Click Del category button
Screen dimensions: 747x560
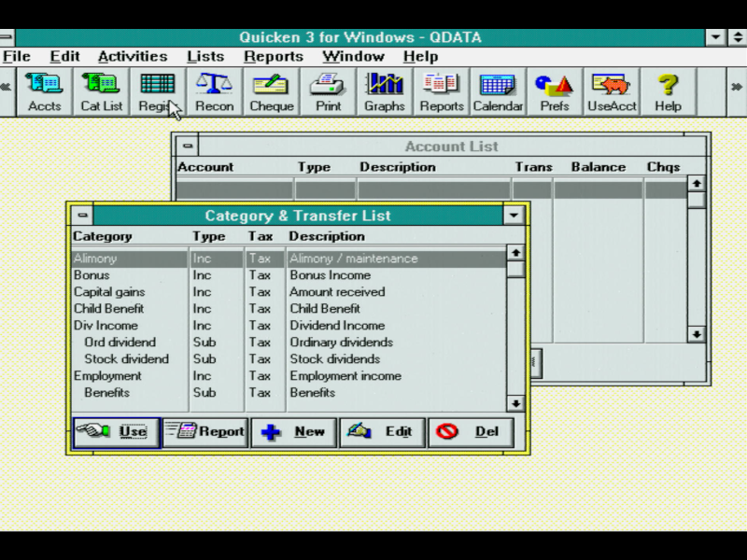pyautogui.click(x=472, y=432)
